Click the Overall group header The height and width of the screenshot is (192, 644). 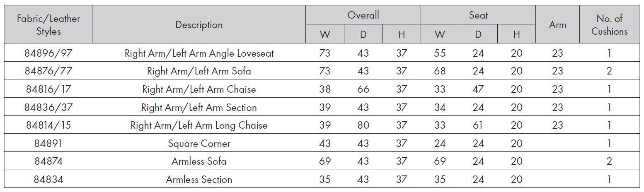pos(363,15)
